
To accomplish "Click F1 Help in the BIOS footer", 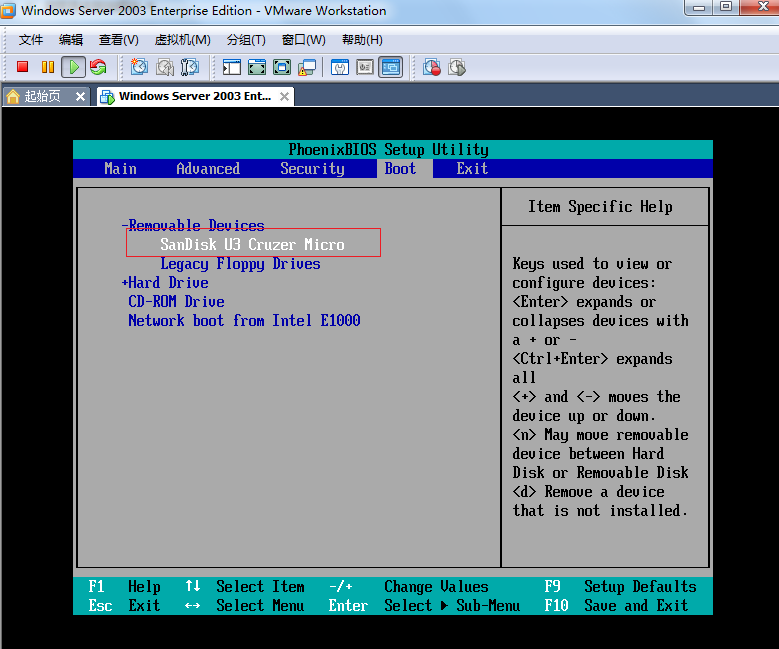I will (x=124, y=587).
